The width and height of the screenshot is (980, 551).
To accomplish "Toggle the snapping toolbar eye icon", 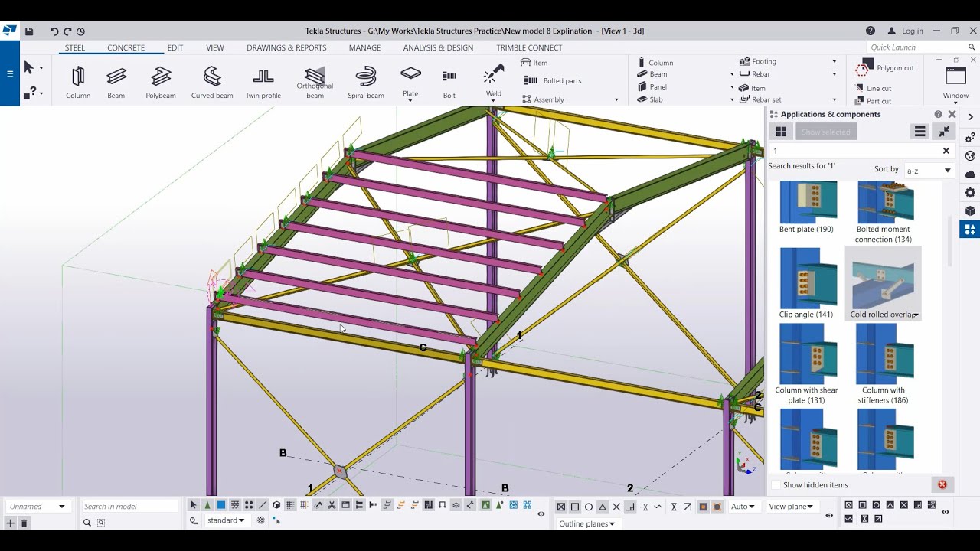I will [x=829, y=515].
